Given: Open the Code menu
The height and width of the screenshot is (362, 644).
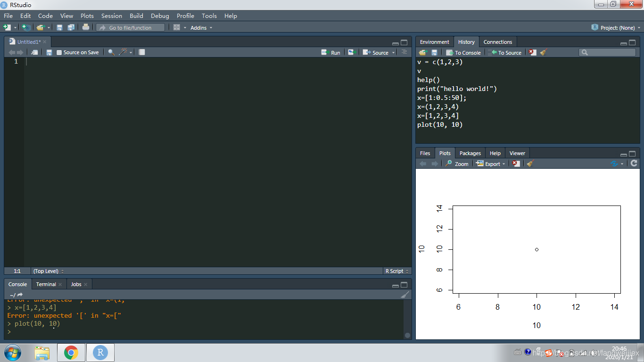Looking at the screenshot, I should pos(45,16).
